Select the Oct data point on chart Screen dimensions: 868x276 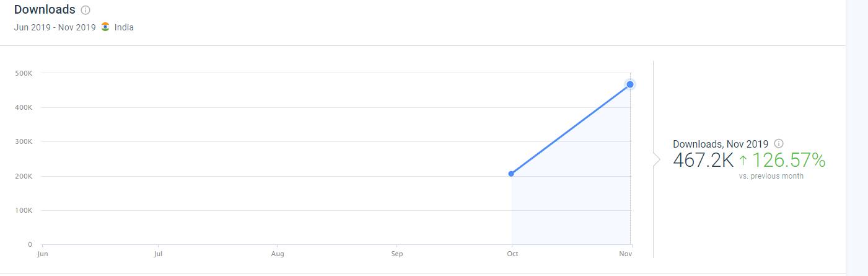511,174
